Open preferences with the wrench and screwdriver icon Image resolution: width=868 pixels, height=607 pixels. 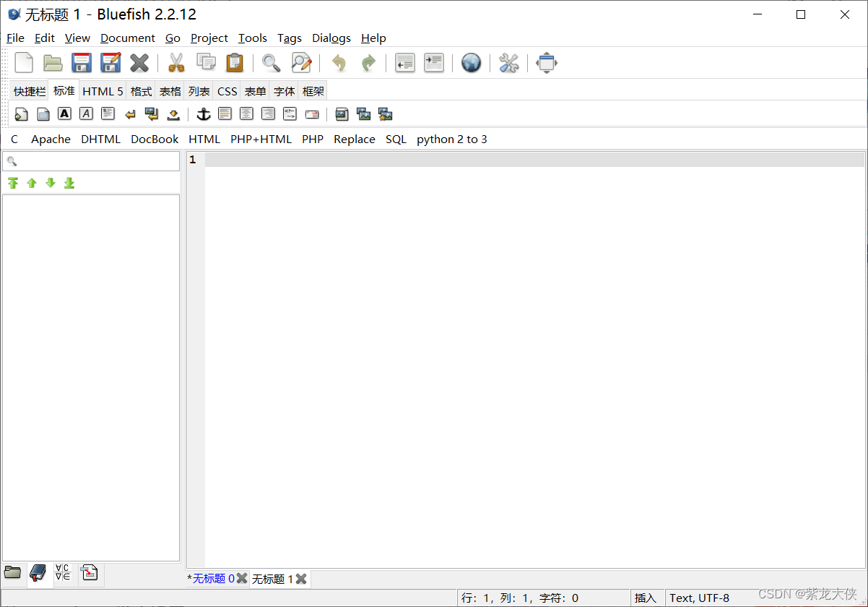pos(509,63)
